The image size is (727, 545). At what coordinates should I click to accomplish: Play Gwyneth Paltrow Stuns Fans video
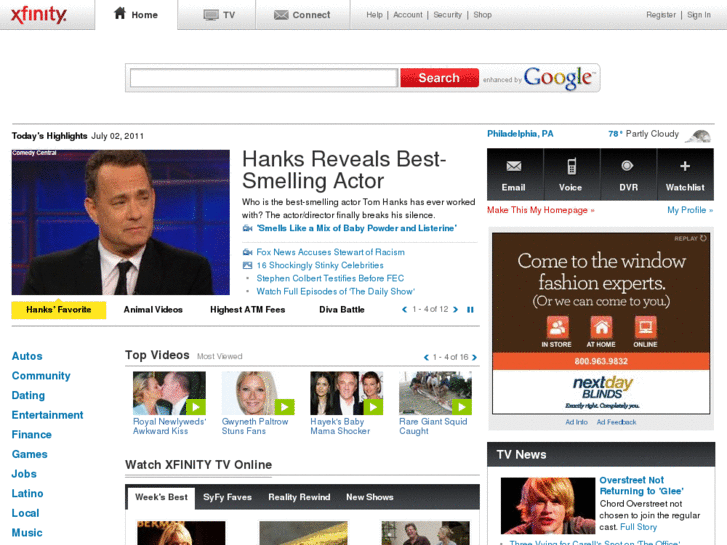click(x=258, y=393)
